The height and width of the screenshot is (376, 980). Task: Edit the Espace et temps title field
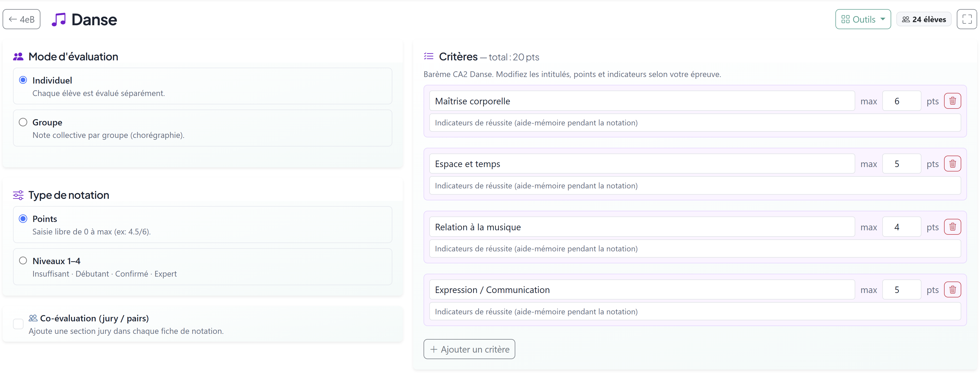point(642,163)
